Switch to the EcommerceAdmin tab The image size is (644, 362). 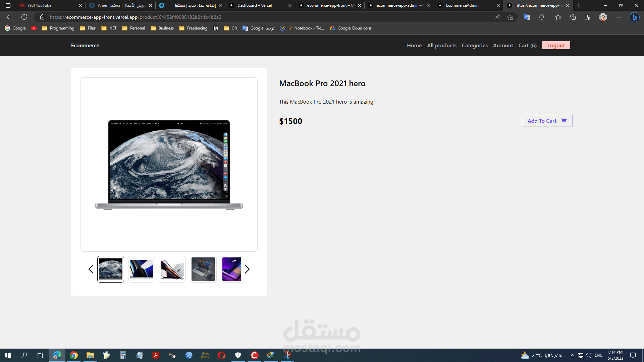tap(462, 5)
